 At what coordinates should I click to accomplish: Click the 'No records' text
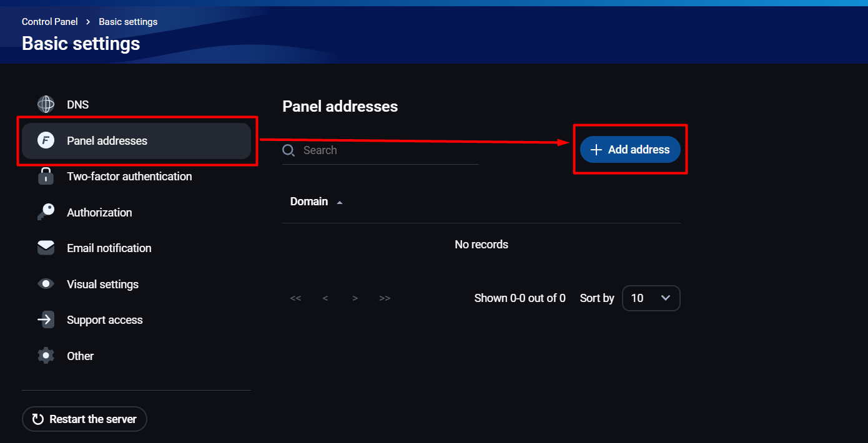tap(481, 245)
